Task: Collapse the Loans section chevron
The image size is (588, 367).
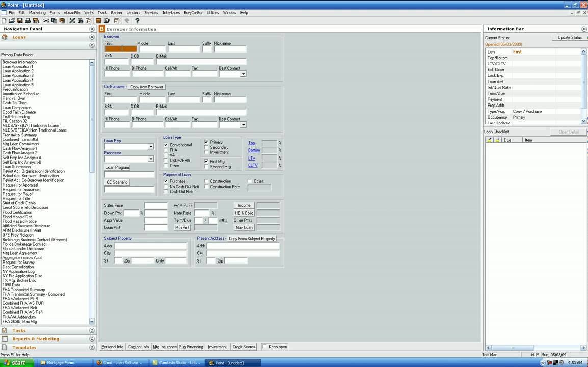Action: (x=92, y=37)
